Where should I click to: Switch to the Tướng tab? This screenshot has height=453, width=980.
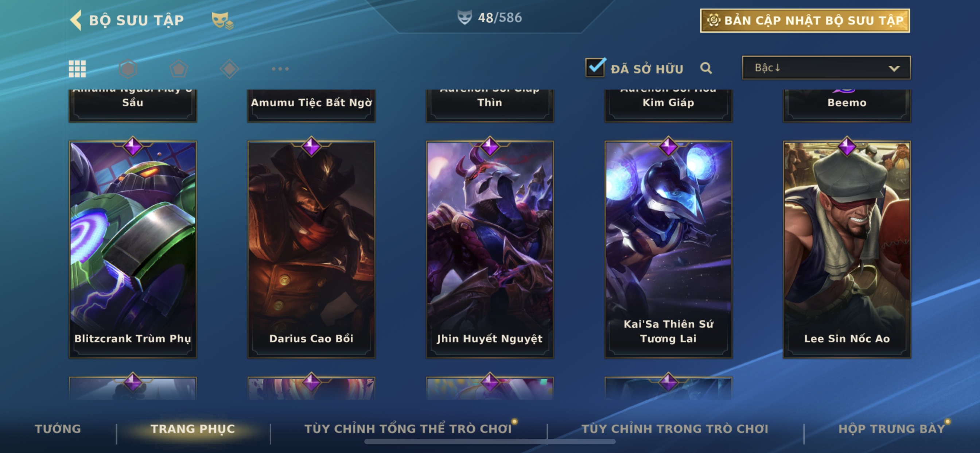click(58, 429)
